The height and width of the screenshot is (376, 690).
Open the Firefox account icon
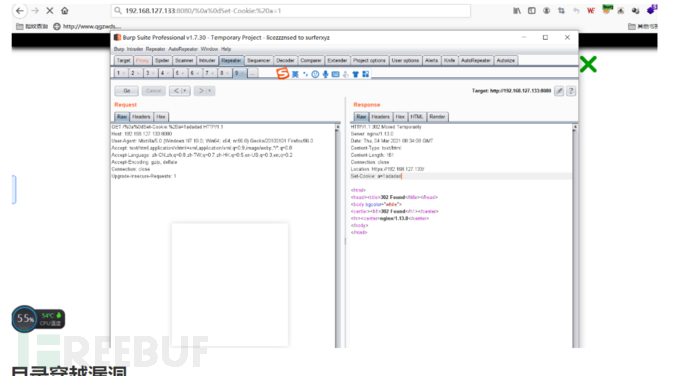(x=547, y=11)
